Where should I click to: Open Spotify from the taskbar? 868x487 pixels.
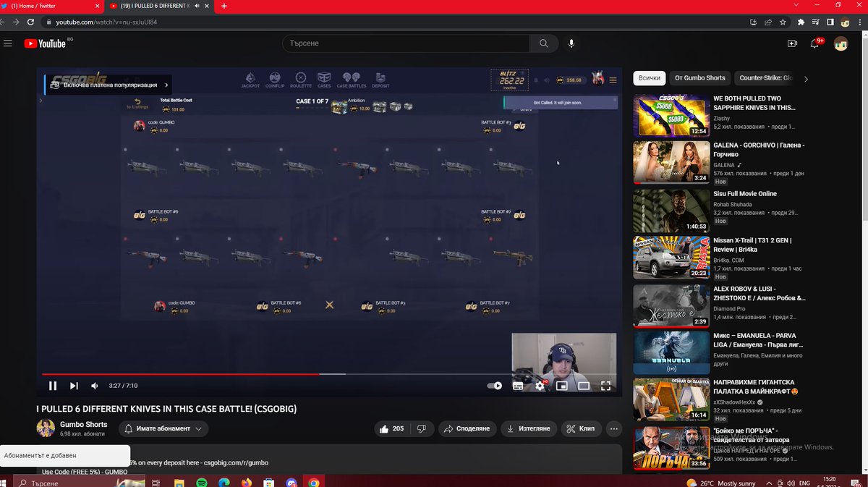click(x=202, y=483)
